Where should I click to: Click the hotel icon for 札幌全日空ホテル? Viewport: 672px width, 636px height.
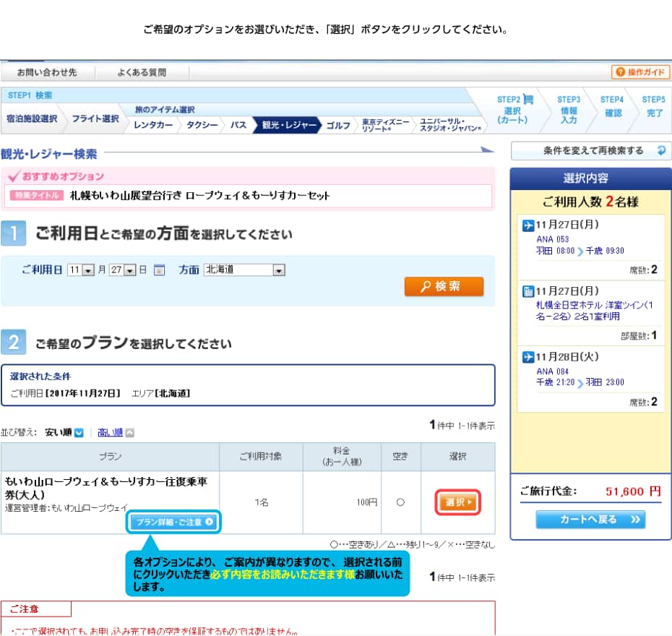528,291
